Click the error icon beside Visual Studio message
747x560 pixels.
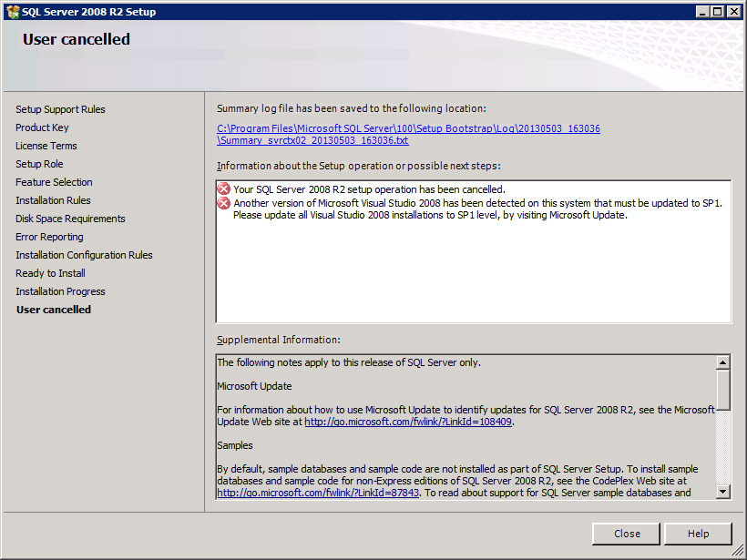pos(223,203)
